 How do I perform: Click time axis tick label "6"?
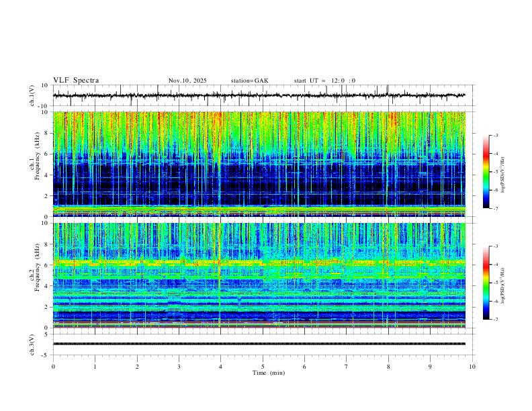(x=304, y=367)
